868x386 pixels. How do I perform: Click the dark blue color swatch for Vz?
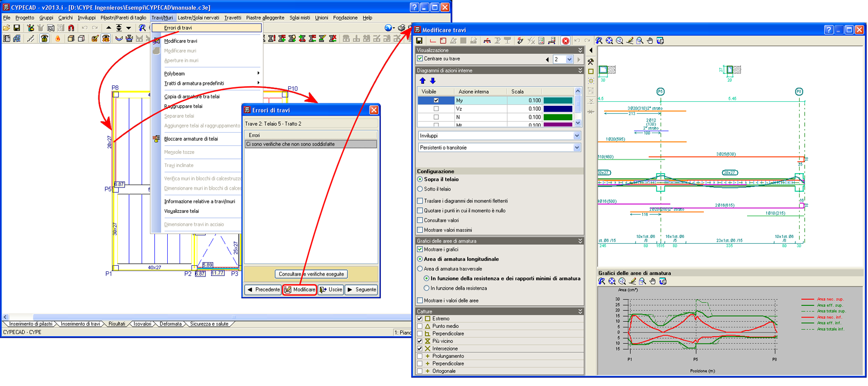[x=558, y=108]
